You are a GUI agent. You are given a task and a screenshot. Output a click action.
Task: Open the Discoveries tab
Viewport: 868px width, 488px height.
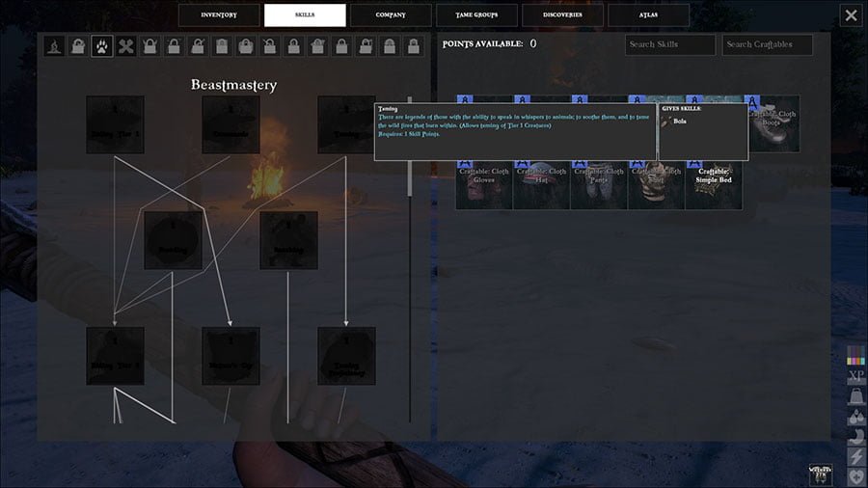click(562, 15)
